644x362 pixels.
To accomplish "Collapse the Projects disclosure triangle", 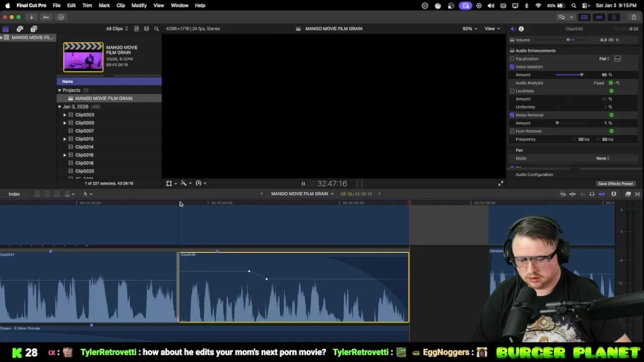I will [59, 90].
